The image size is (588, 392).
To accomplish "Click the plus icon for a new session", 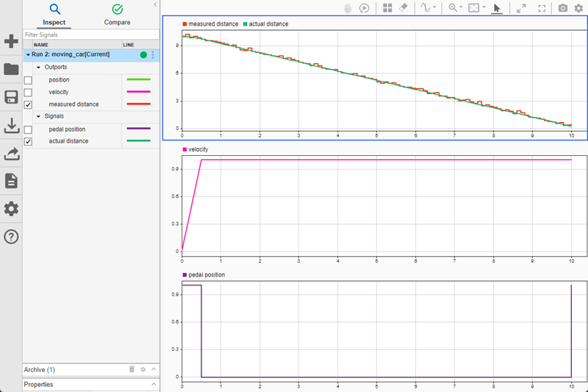I will point(11,41).
